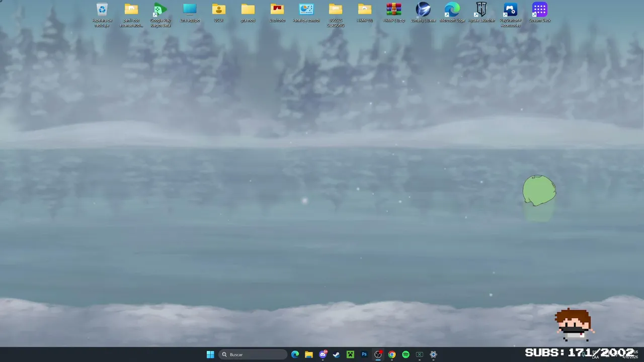Select the Hytale Launcher shortcut

481,13
